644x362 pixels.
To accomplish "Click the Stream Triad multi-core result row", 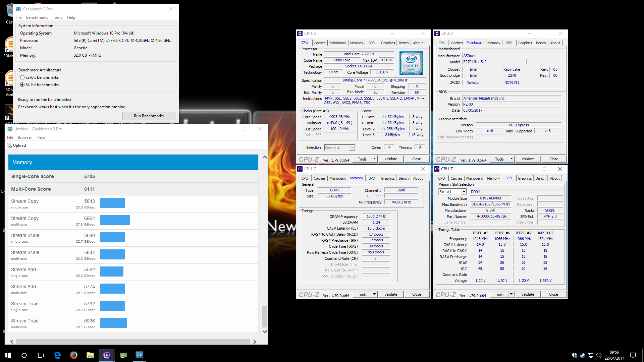I will 133,323.
